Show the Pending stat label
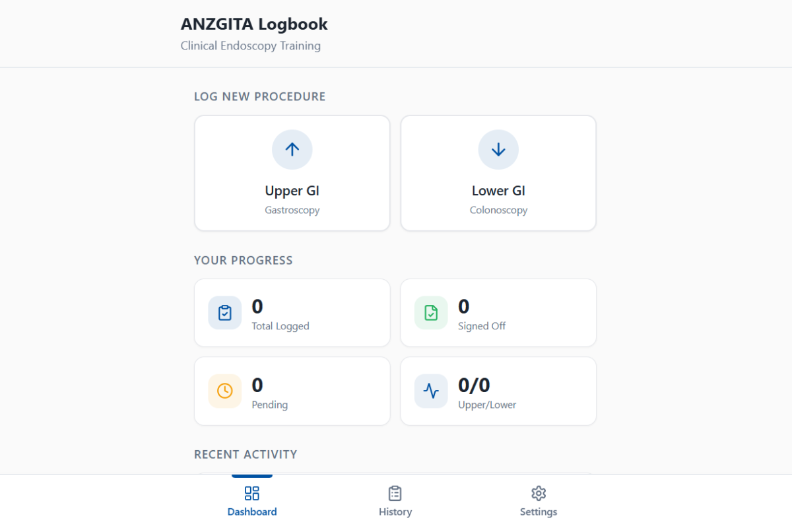The width and height of the screenshot is (792, 532). (x=269, y=405)
